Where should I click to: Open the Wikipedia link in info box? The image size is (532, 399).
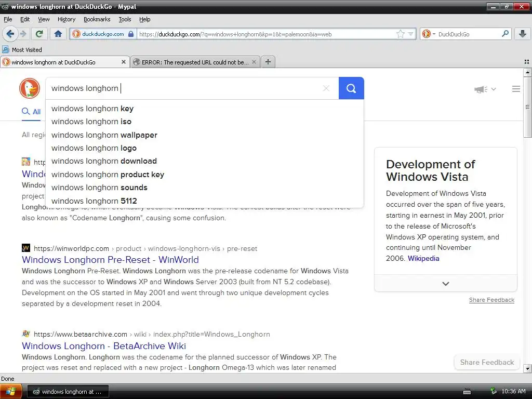pyautogui.click(x=423, y=258)
